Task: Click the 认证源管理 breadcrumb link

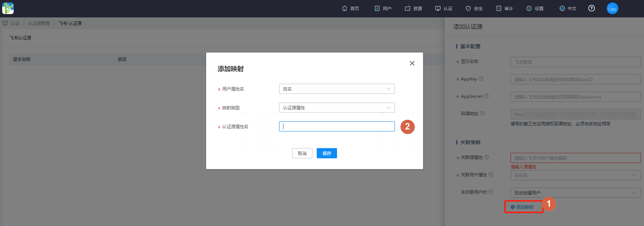Action: [x=39, y=23]
